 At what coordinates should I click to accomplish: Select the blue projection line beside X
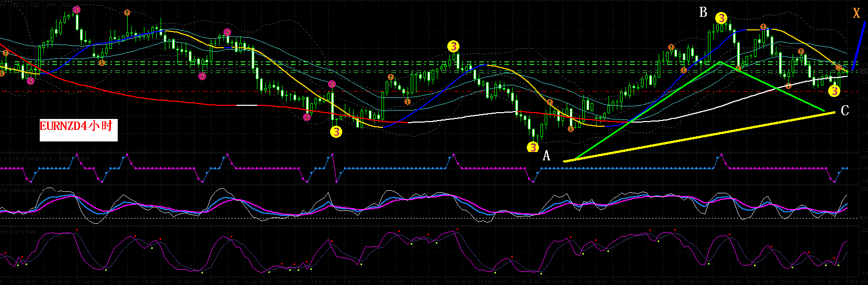pyautogui.click(x=859, y=46)
